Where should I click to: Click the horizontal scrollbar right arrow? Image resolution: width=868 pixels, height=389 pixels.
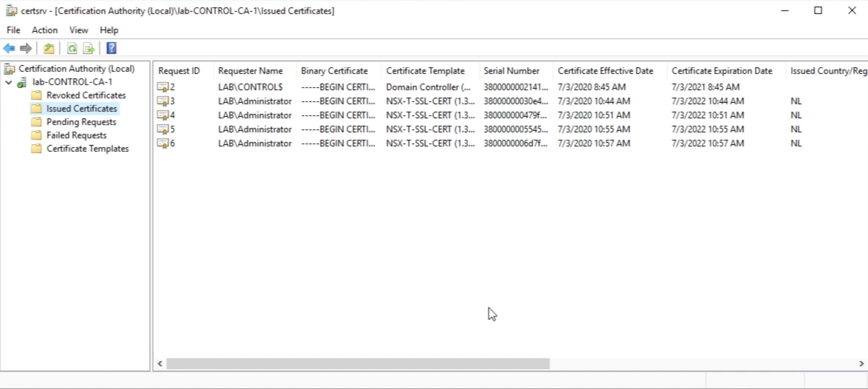861,364
